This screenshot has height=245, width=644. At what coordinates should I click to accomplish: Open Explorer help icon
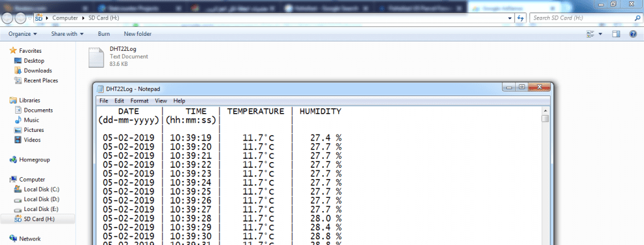tap(633, 34)
